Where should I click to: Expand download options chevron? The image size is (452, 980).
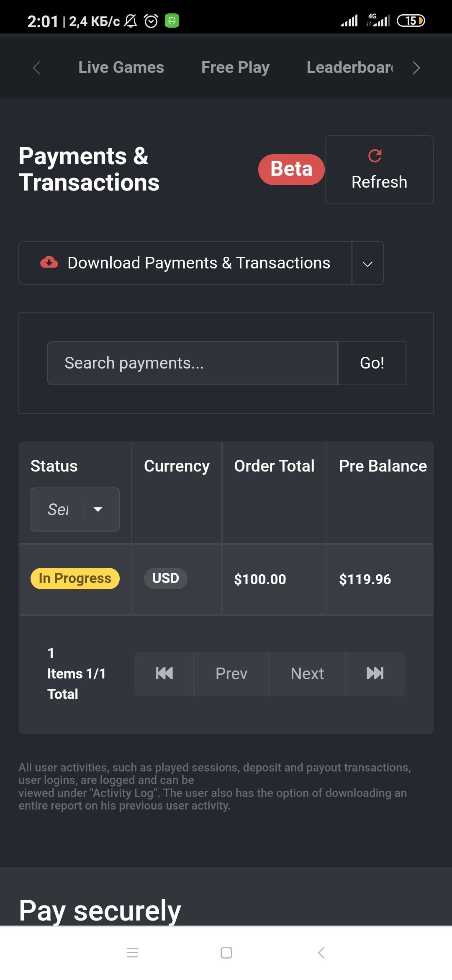click(367, 263)
